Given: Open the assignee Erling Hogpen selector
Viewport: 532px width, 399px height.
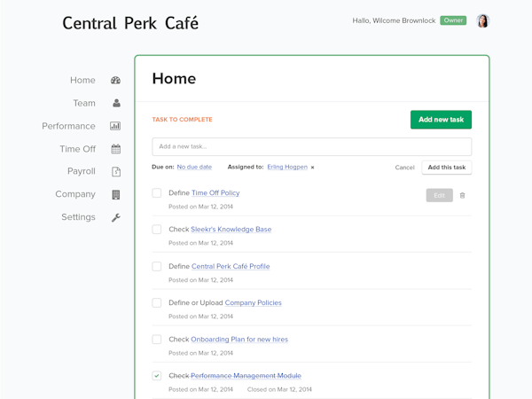Looking at the screenshot, I should 286,167.
